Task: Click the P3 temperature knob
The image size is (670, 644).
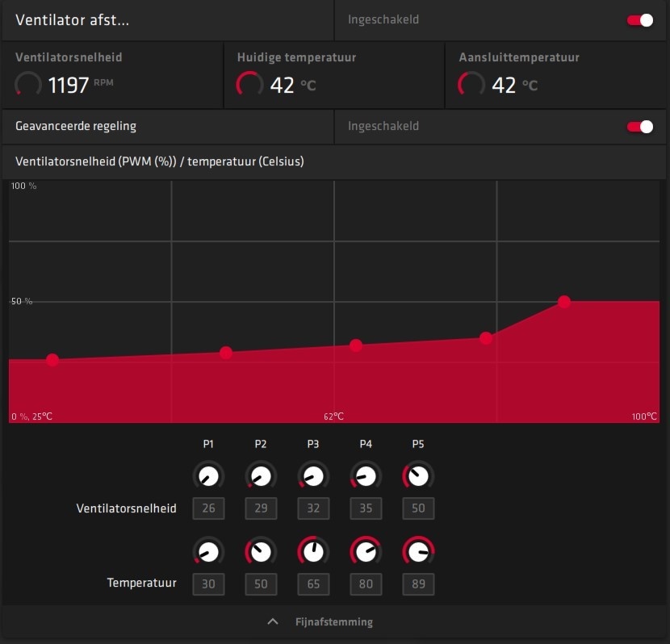Action: pyautogui.click(x=313, y=552)
